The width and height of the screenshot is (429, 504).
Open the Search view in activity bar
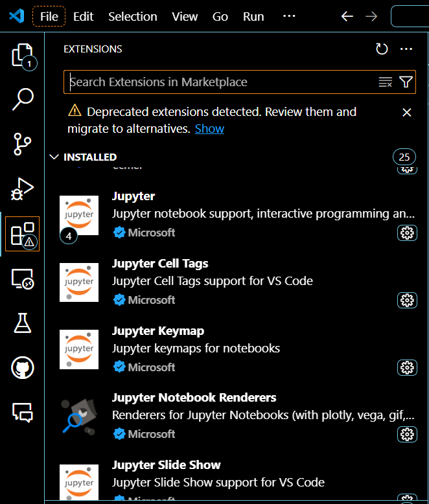click(23, 99)
